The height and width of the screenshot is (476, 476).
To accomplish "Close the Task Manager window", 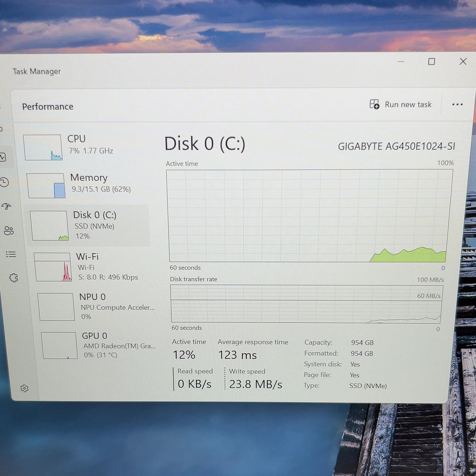I will (x=463, y=61).
